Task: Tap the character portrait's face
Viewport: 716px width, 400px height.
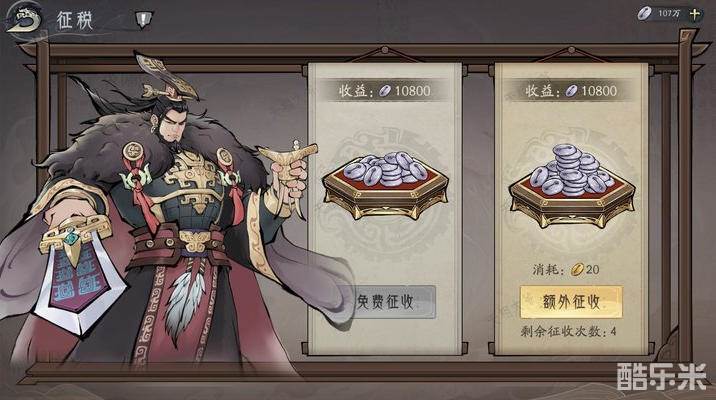Action: (x=174, y=126)
